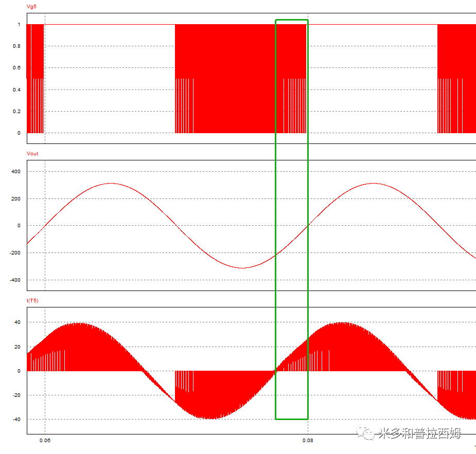Click the 1 tick on Vg5 axis

pyautogui.click(x=19, y=25)
